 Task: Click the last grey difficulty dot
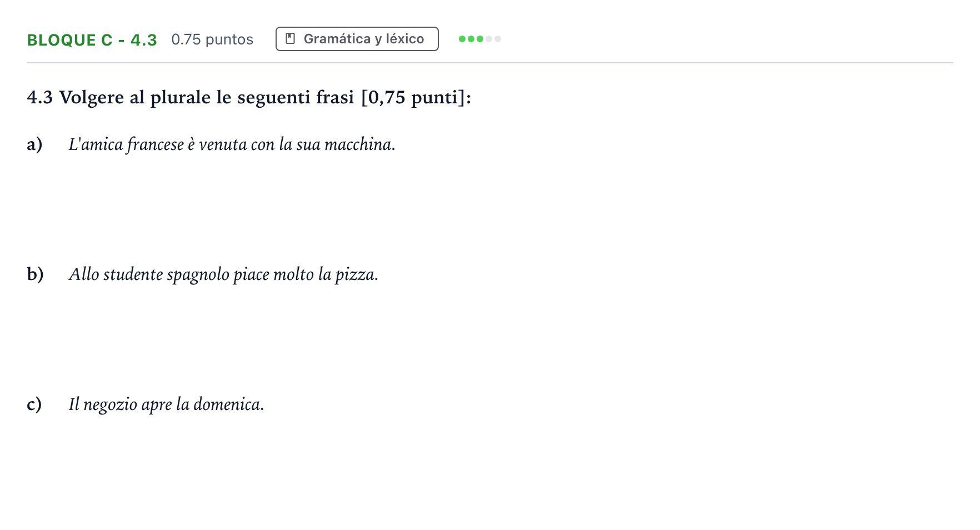[x=498, y=39]
